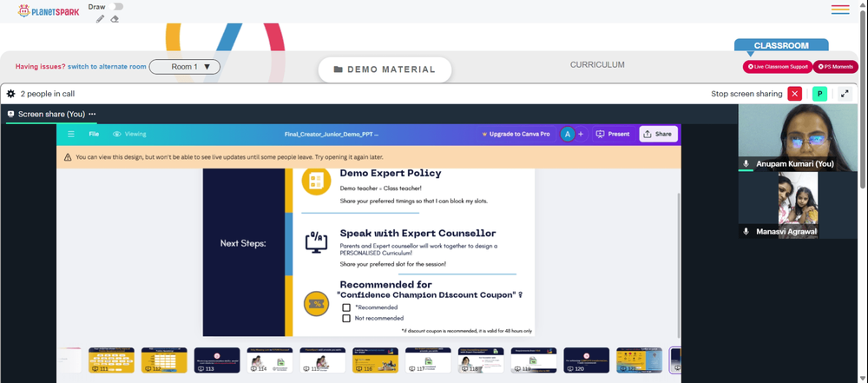Image resolution: width=868 pixels, height=383 pixels.
Task: Check the *Recommended checkbox
Action: [346, 307]
